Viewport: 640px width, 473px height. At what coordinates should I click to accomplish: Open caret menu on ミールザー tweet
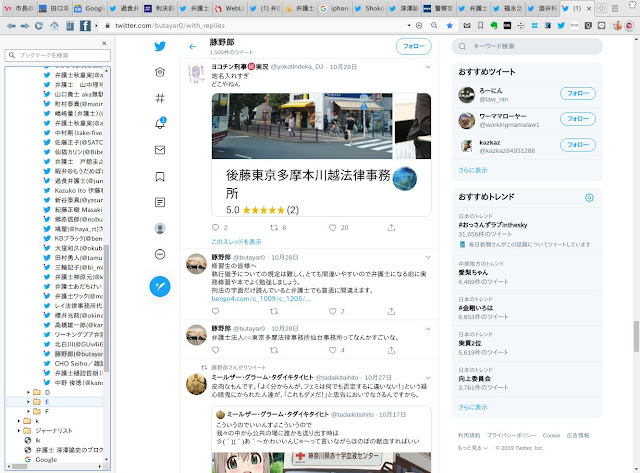point(428,378)
